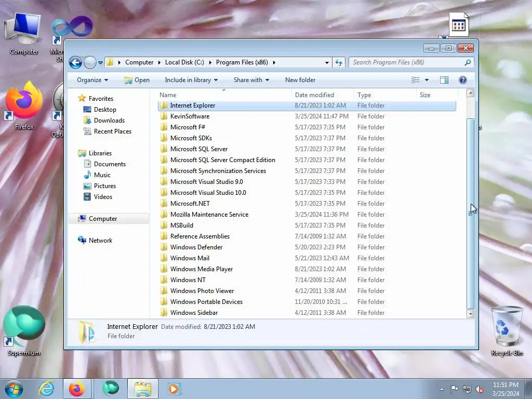
Task: Open Windows Help question mark icon
Action: pyautogui.click(x=463, y=80)
